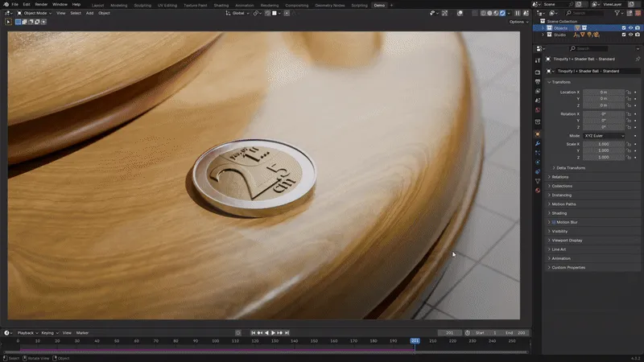Choose the Set new selection mode icon
644x362 pixels.
18,22
